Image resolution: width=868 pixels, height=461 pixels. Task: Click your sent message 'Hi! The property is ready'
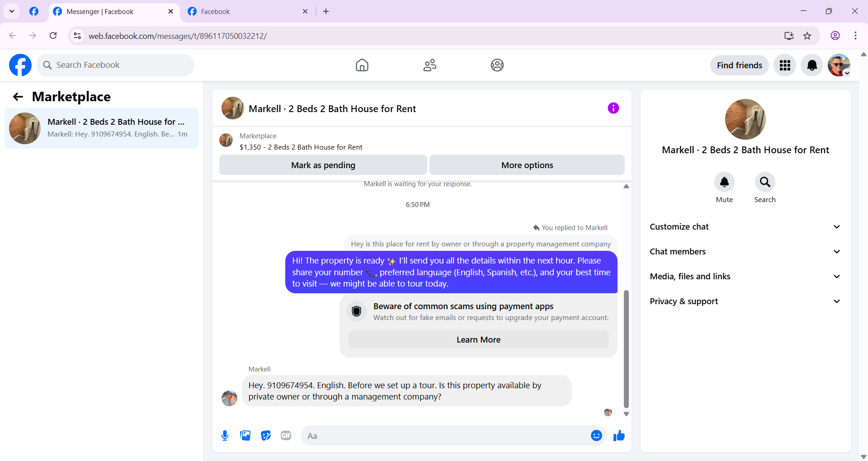[451, 272]
